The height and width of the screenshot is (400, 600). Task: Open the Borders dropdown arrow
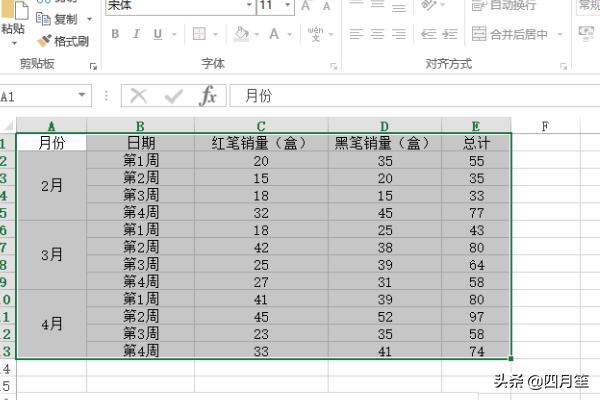pos(216,34)
